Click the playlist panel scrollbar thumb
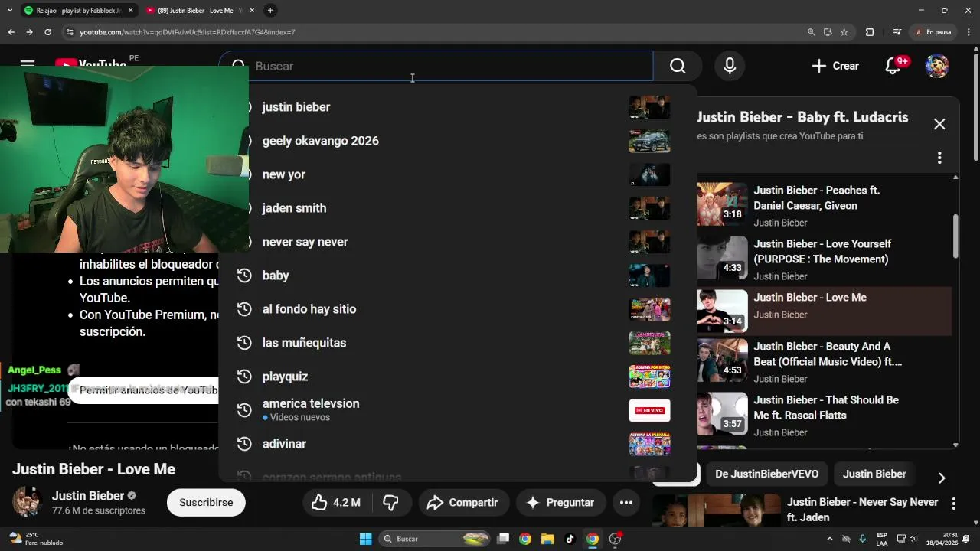The height and width of the screenshot is (551, 980). (x=955, y=236)
